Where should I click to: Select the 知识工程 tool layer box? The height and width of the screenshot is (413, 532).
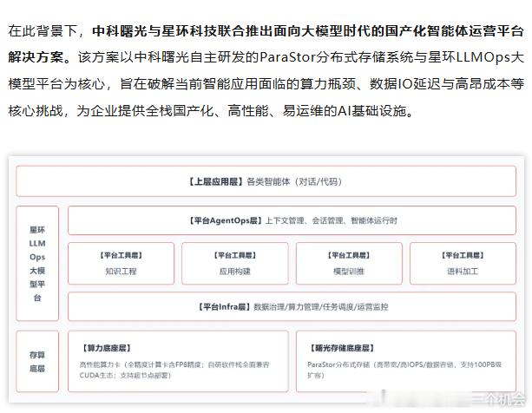[122, 263]
